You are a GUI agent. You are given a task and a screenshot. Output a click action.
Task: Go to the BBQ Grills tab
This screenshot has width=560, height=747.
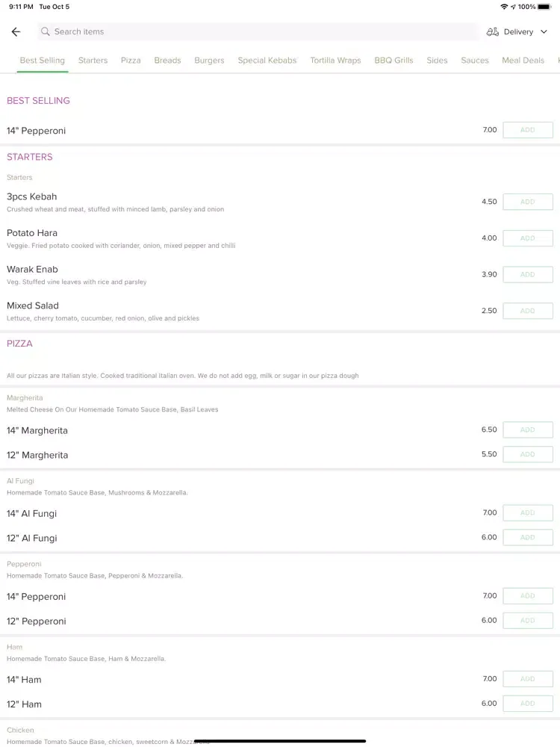click(393, 61)
